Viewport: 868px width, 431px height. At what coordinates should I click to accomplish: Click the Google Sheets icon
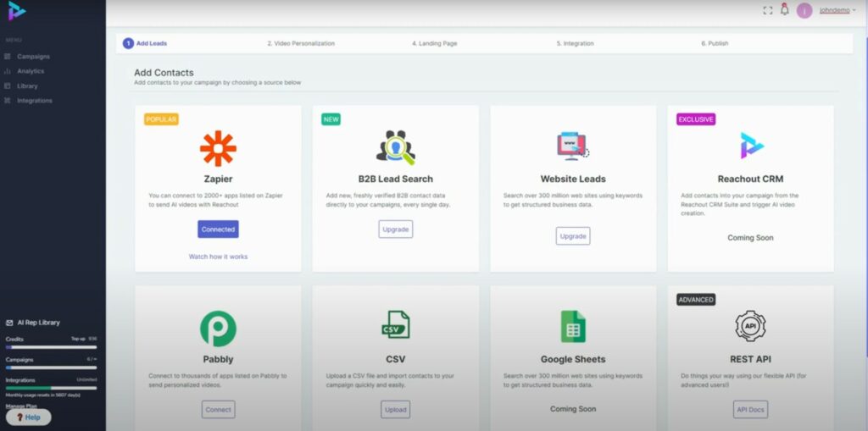[573, 327]
